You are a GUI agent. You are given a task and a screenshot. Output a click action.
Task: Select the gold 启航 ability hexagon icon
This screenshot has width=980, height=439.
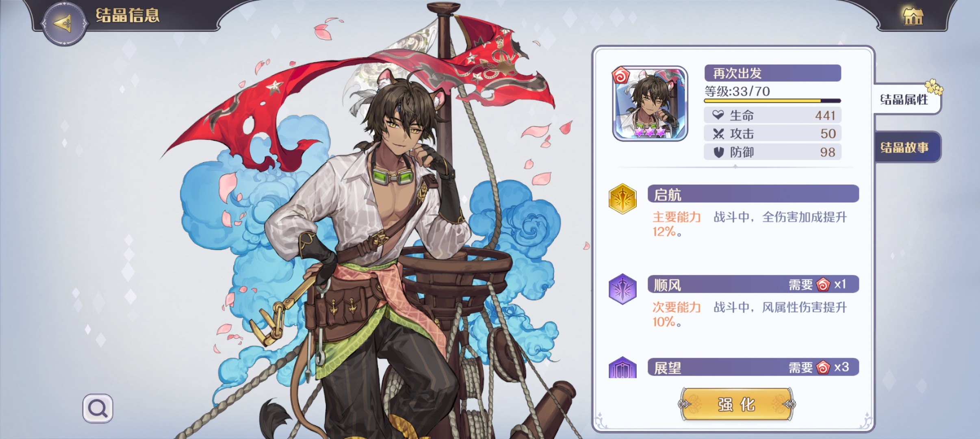(x=622, y=199)
